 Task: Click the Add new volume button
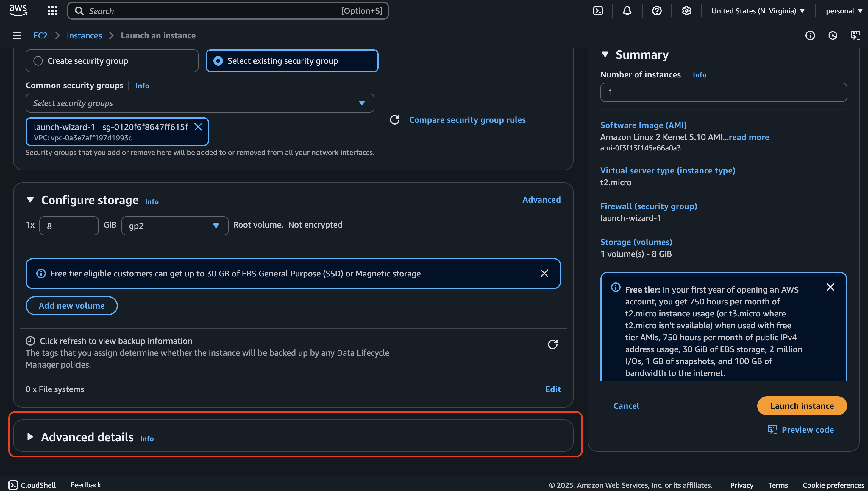71,305
